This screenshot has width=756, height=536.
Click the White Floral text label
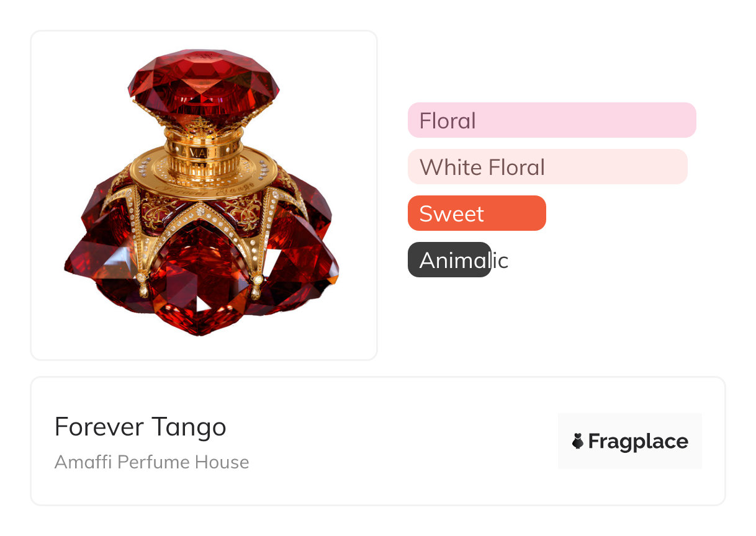point(482,167)
